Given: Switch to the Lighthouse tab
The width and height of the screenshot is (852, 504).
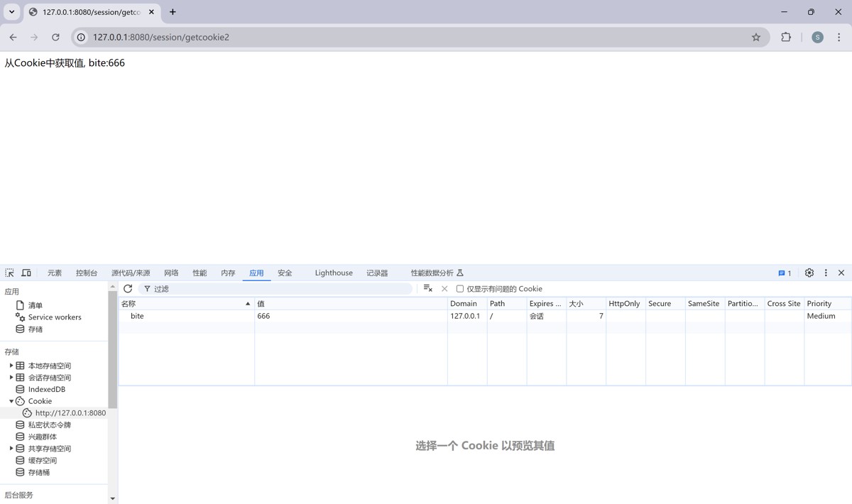Looking at the screenshot, I should [334, 273].
